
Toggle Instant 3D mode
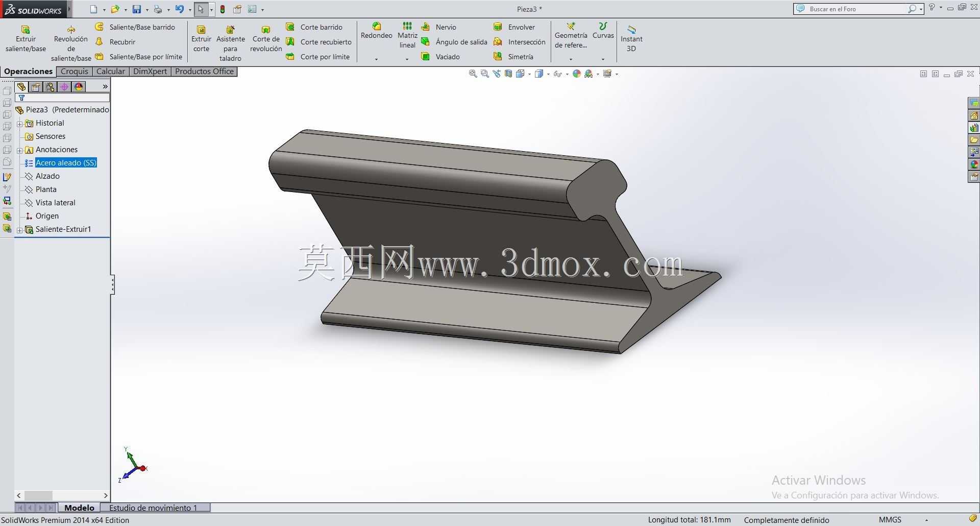[631, 39]
